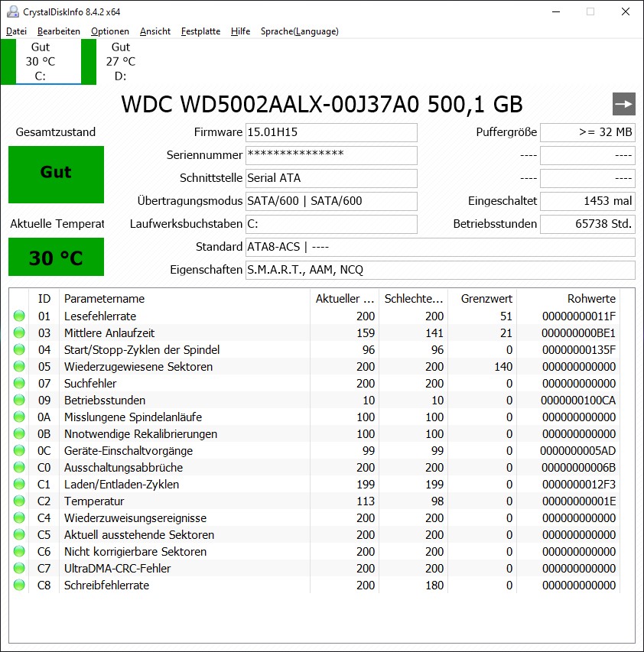Click the ID column header

point(44,299)
